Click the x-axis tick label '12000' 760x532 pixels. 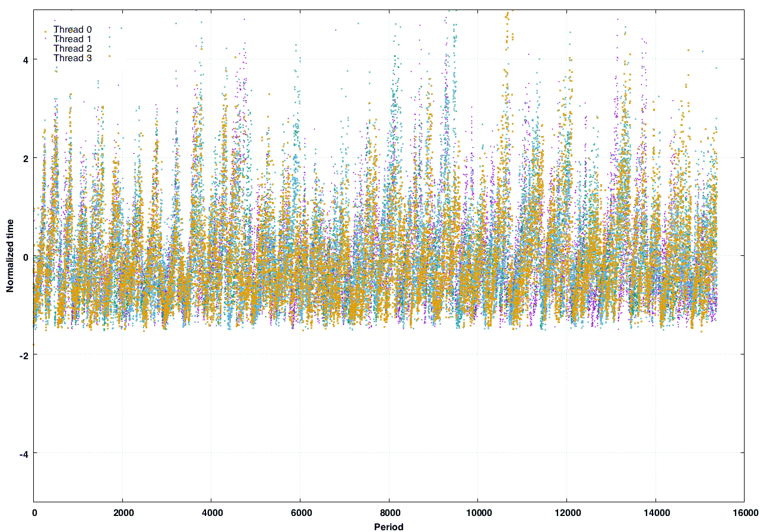566,512
